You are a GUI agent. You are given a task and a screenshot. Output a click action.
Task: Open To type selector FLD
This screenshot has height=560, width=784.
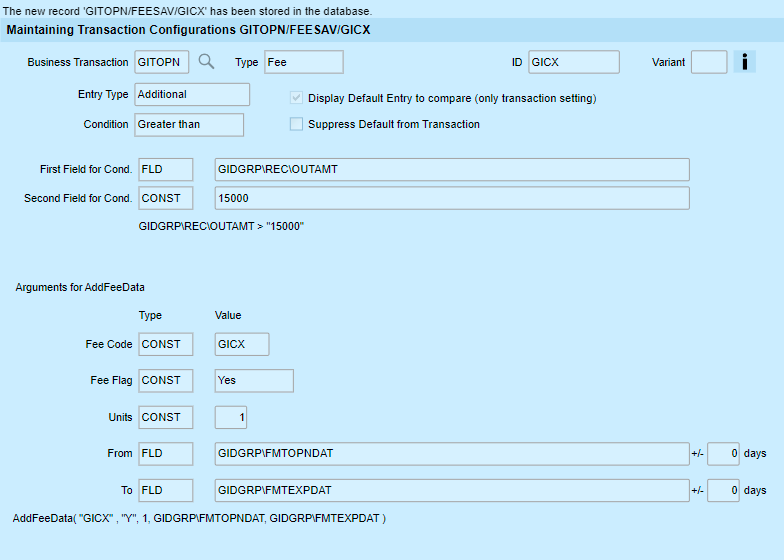click(166, 490)
